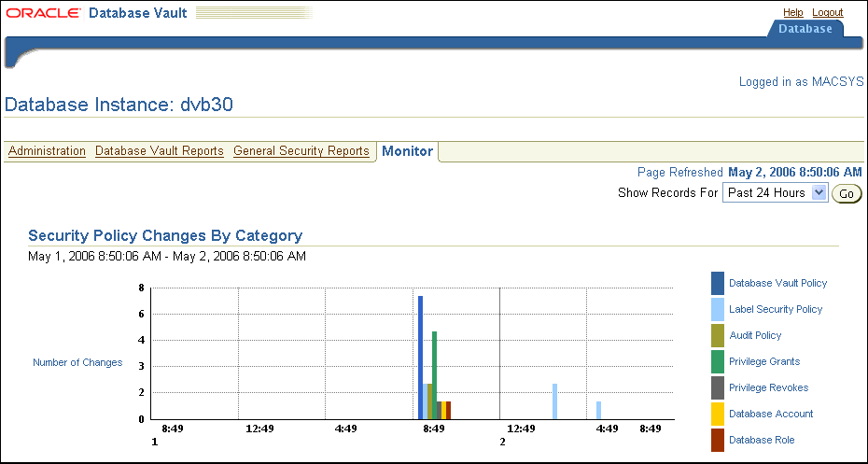Click the tall blue Database Vault Policy bar
The image size is (868, 464).
(x=421, y=358)
